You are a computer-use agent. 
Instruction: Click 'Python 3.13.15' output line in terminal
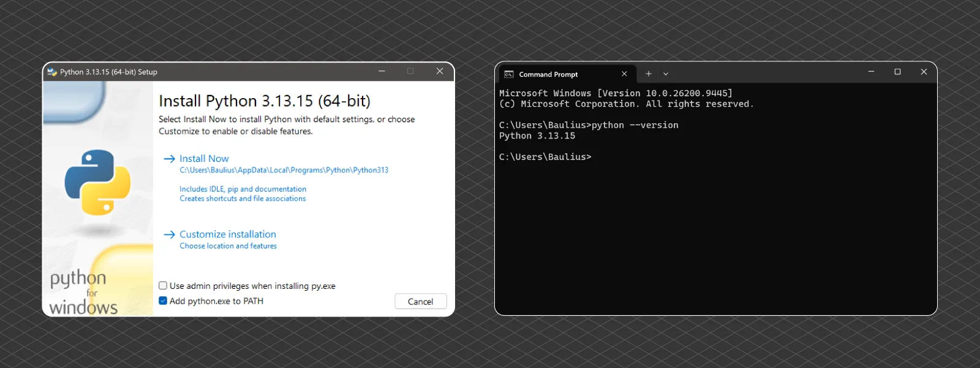click(537, 136)
